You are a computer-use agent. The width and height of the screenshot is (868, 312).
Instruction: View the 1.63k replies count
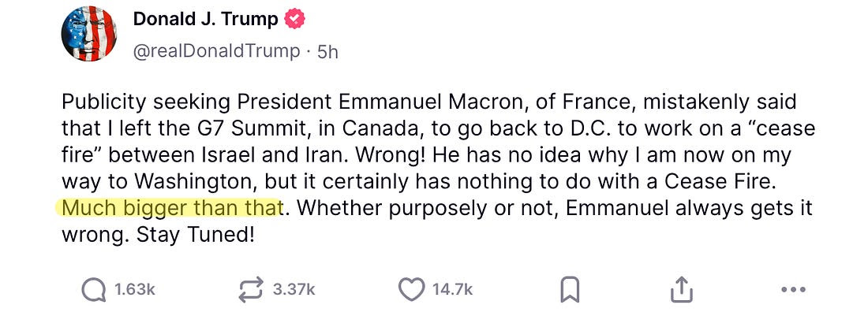click(x=134, y=290)
